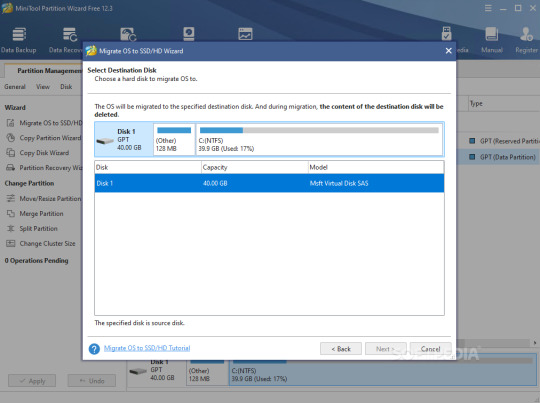Click the 0 Operations Pending header
540x403 pixels.
coord(37,261)
